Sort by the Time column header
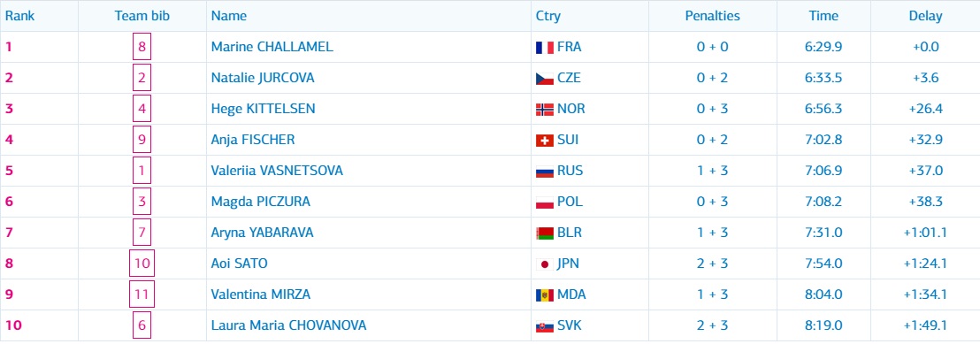Image resolution: width=980 pixels, height=344 pixels. tap(823, 16)
